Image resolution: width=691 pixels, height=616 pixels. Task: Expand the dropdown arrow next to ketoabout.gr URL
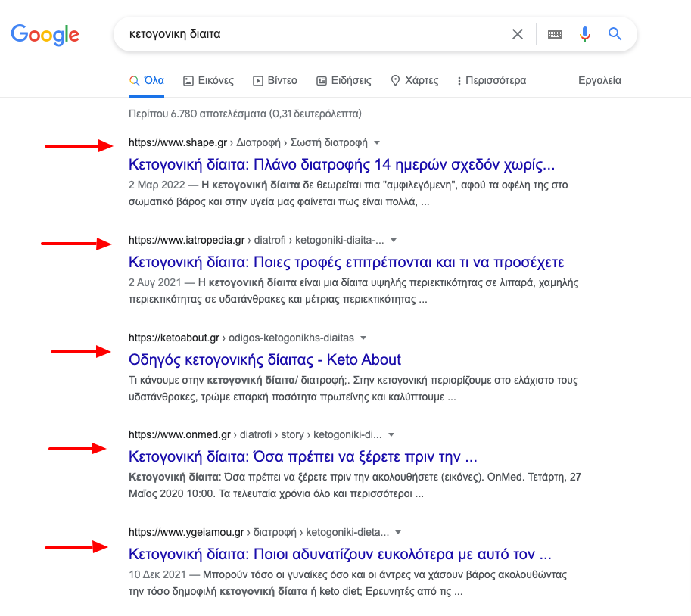[x=363, y=338]
